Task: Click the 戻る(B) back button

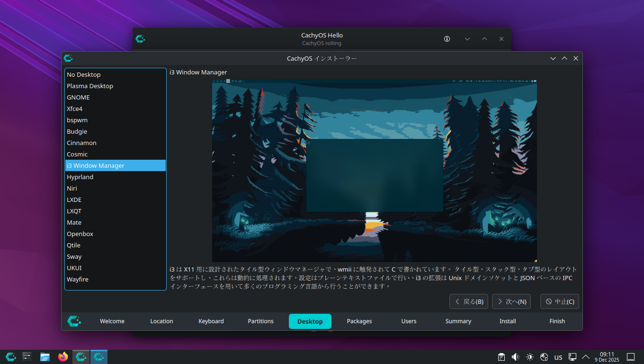Action: coord(469,301)
